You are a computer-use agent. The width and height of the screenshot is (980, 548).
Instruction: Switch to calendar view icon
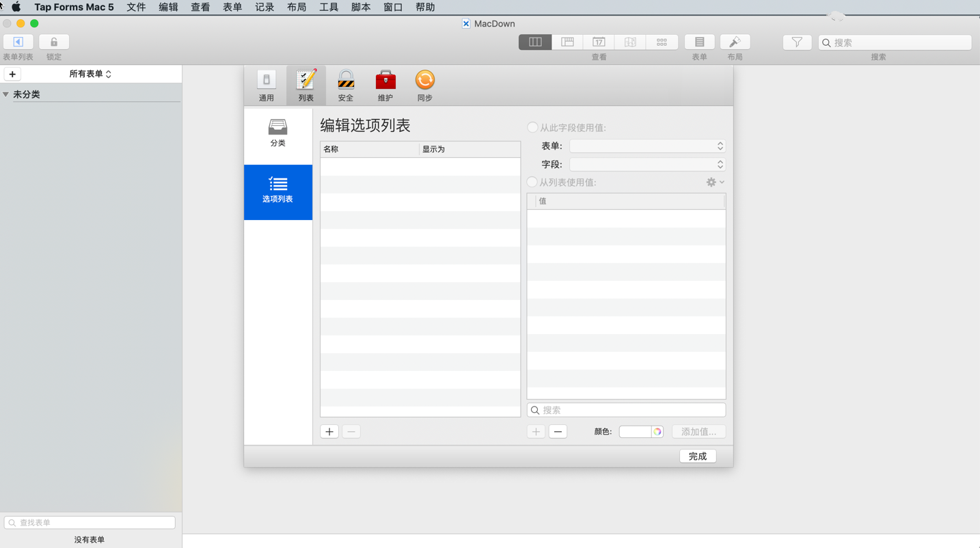599,42
